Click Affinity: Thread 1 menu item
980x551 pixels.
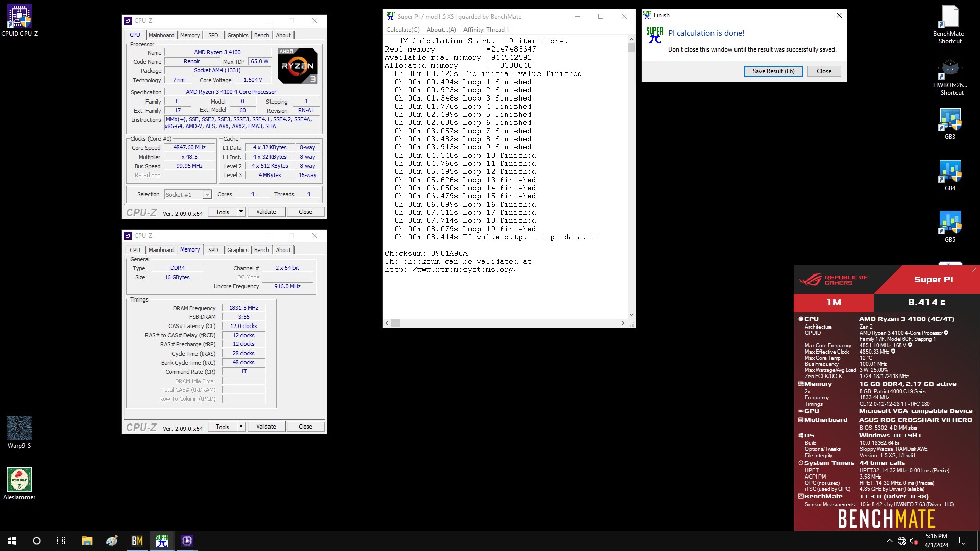486,30
